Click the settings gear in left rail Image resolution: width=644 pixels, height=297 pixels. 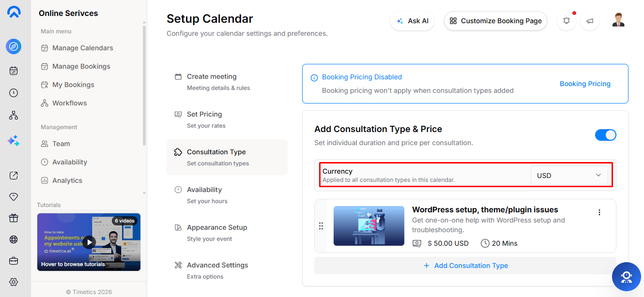point(14,282)
